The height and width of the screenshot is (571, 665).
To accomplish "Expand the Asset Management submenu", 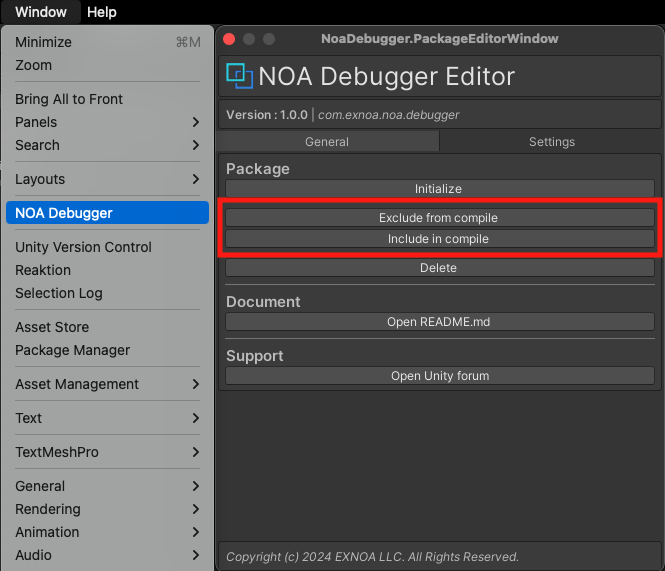I will (x=108, y=384).
